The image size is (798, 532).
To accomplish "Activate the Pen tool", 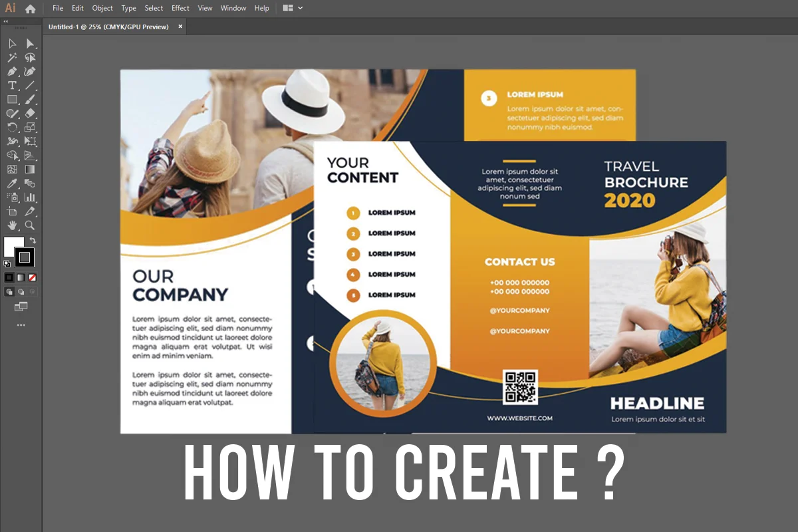I will 12,72.
